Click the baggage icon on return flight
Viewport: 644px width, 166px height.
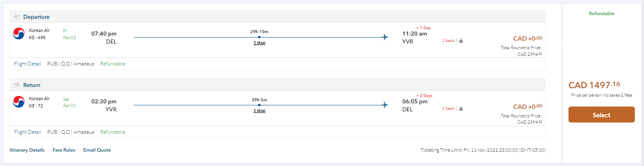pyautogui.click(x=461, y=109)
